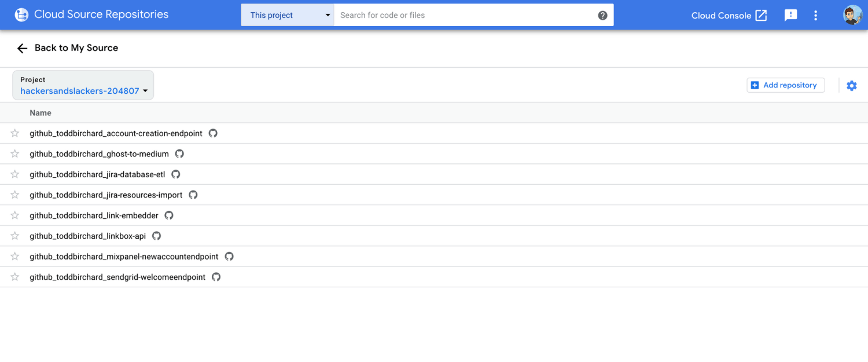Click GitHub icon beside jira-resources-import
Image resolution: width=868 pixels, height=362 pixels.
coord(193,195)
